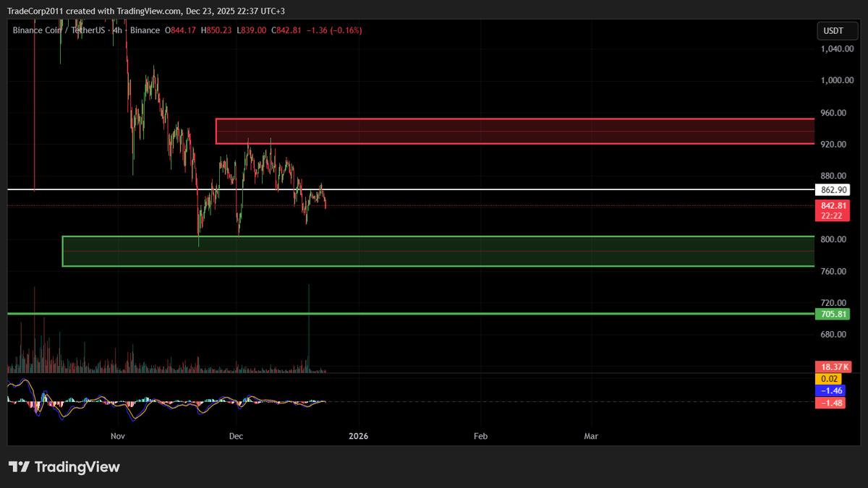Image resolution: width=868 pixels, height=488 pixels.
Task: Select the green support zone rectangle
Action: pos(438,251)
